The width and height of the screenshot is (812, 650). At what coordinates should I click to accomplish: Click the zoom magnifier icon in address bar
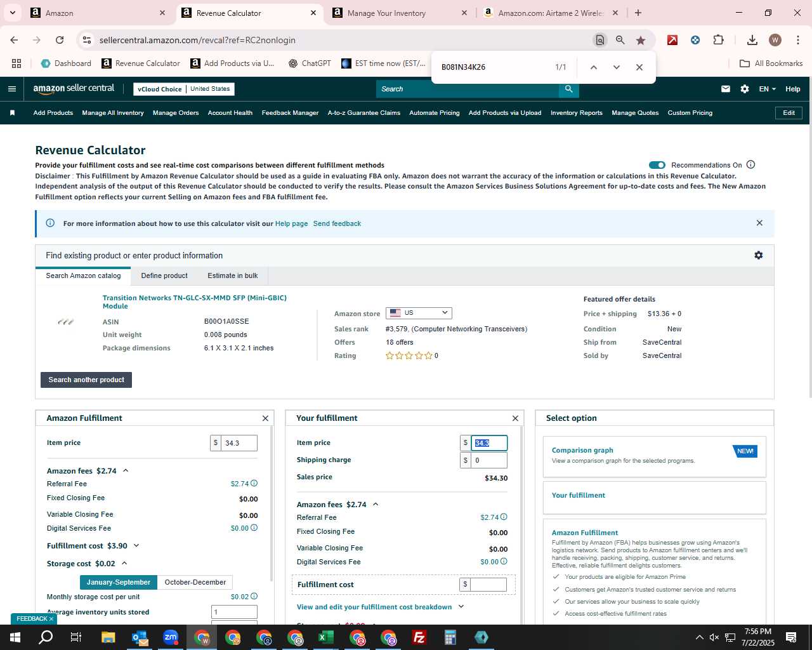click(x=620, y=40)
